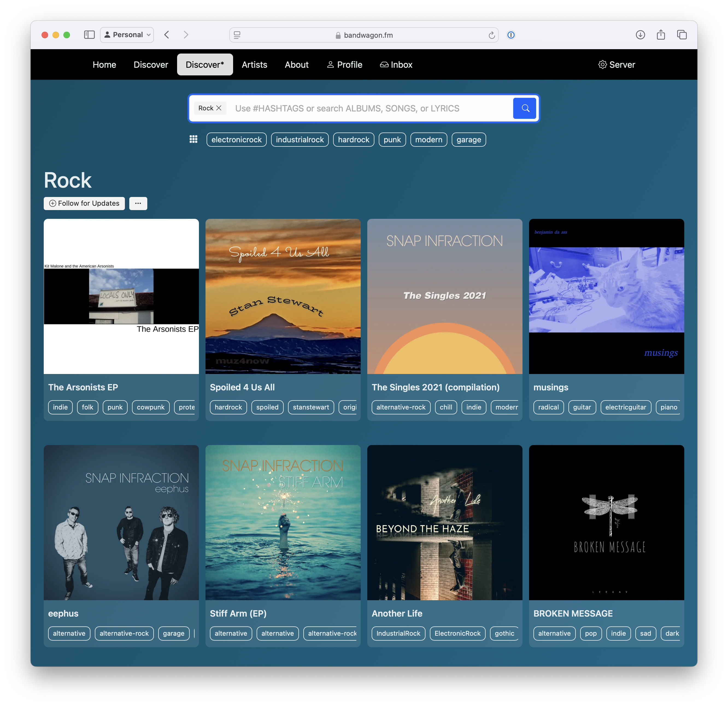The height and width of the screenshot is (707, 728).
Task: Click the 1Password extension icon
Action: [511, 35]
